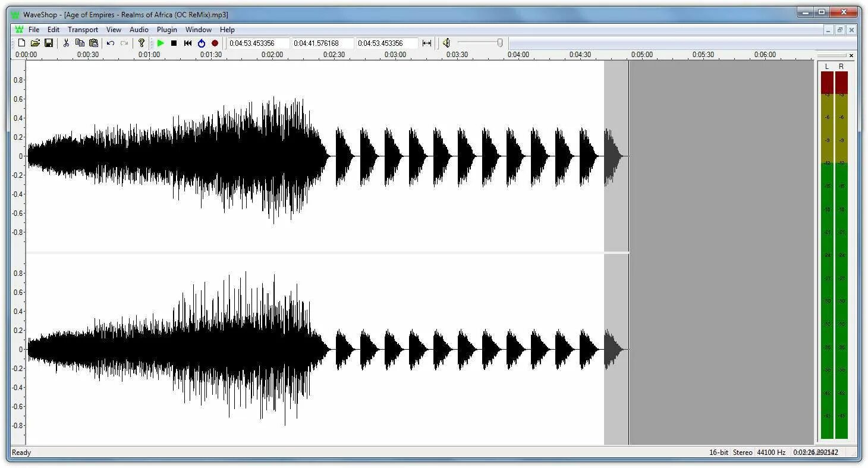Open the Window menu

199,30
